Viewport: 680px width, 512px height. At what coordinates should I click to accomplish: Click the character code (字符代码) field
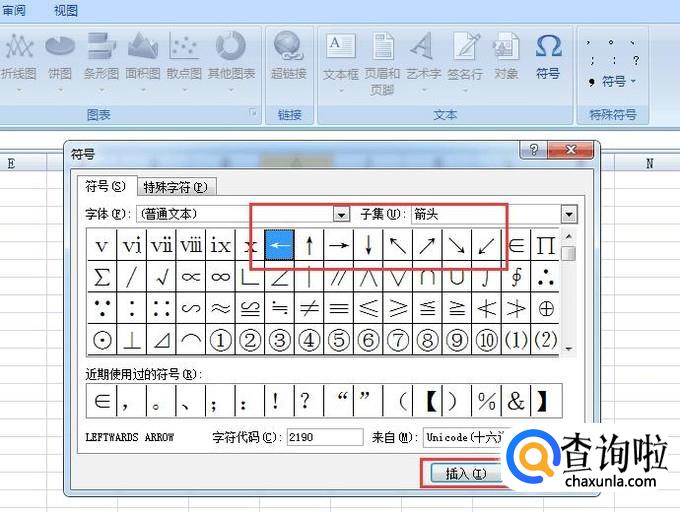click(x=324, y=437)
